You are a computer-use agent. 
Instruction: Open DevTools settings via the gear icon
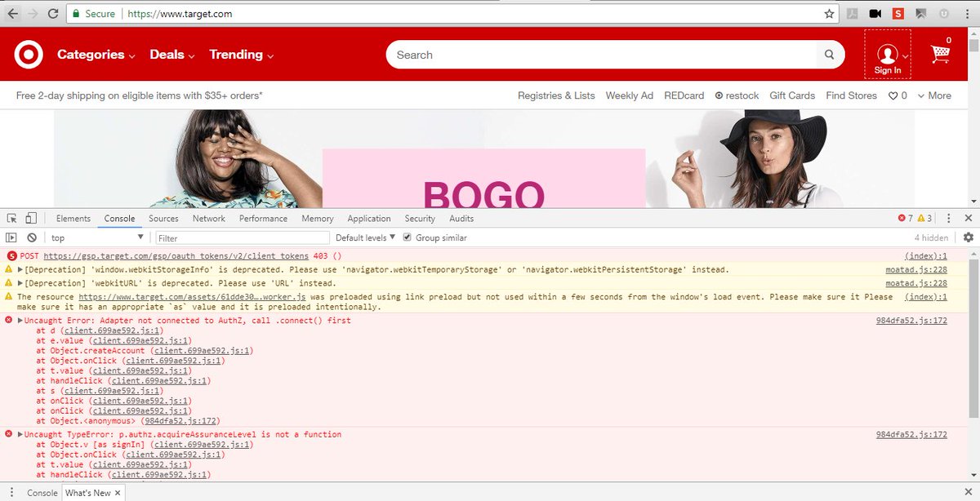[969, 237]
